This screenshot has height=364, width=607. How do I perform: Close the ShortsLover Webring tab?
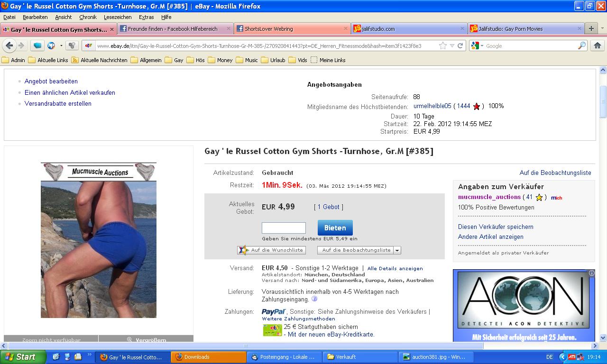coord(345,29)
